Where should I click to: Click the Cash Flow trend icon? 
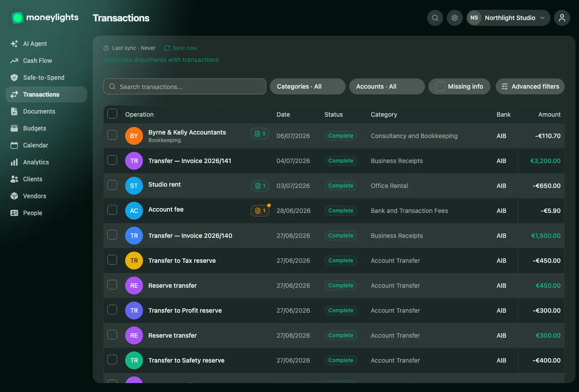[x=14, y=61]
